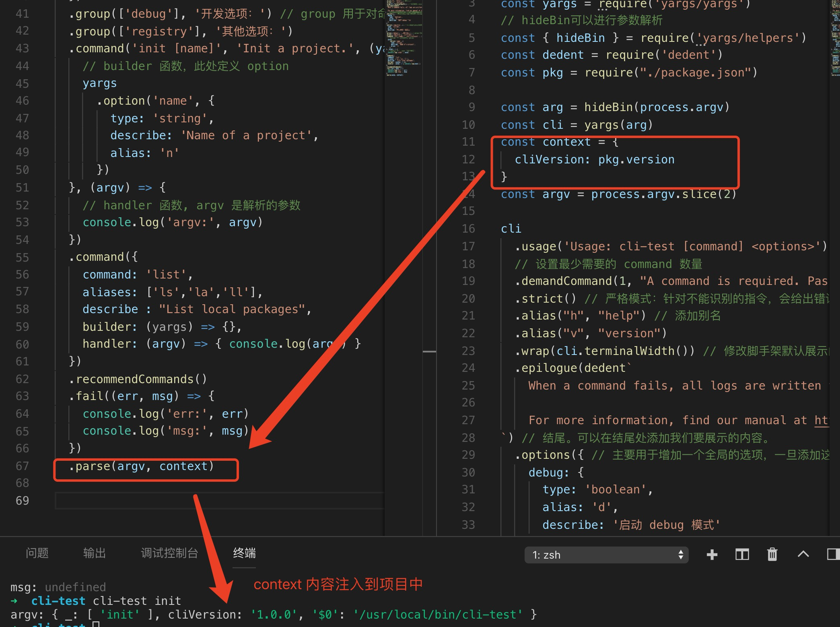Switch to the 问题 panel tab
This screenshot has height=627, width=840.
click(x=37, y=553)
